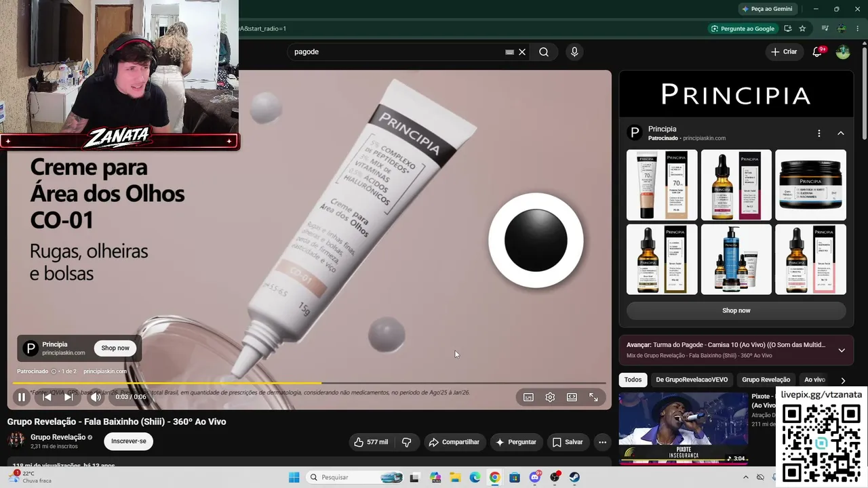Click the search magnifier button
868x488 pixels.
click(544, 52)
